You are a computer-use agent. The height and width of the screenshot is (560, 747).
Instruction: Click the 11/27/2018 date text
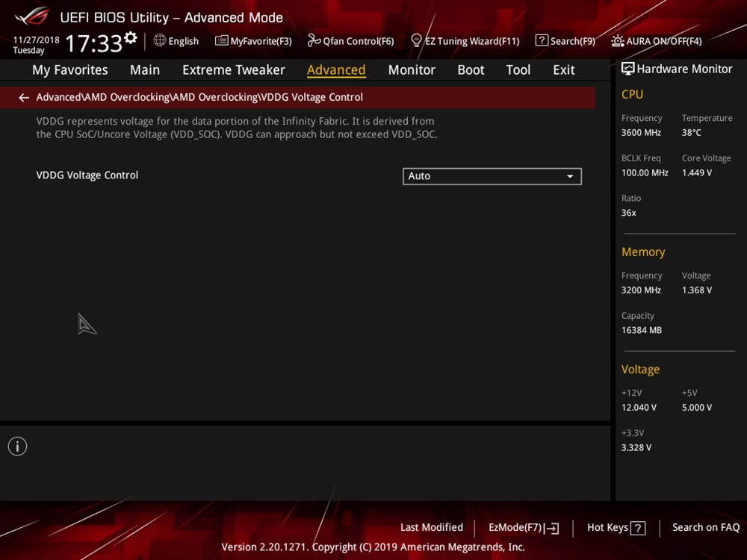tap(36, 40)
